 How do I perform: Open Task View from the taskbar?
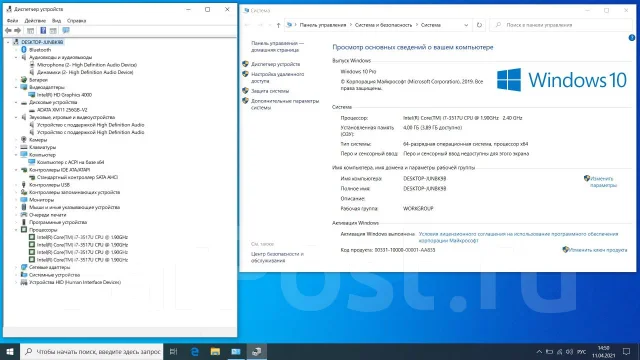tap(173, 351)
